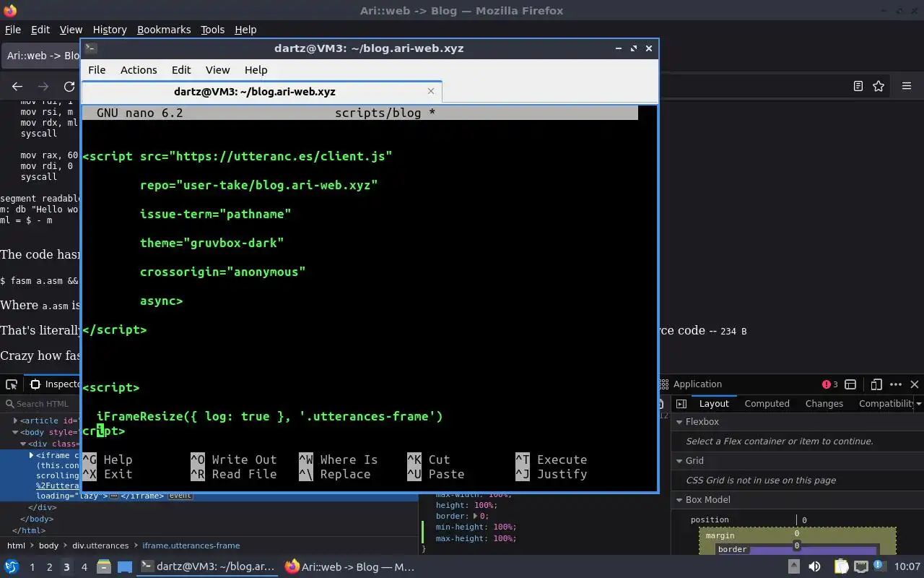
Task: Click box model position value 0
Action: pos(804,520)
